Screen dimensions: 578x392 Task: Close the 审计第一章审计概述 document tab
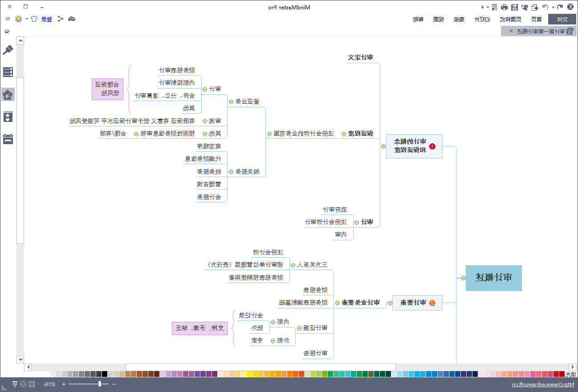pyautogui.click(x=511, y=31)
